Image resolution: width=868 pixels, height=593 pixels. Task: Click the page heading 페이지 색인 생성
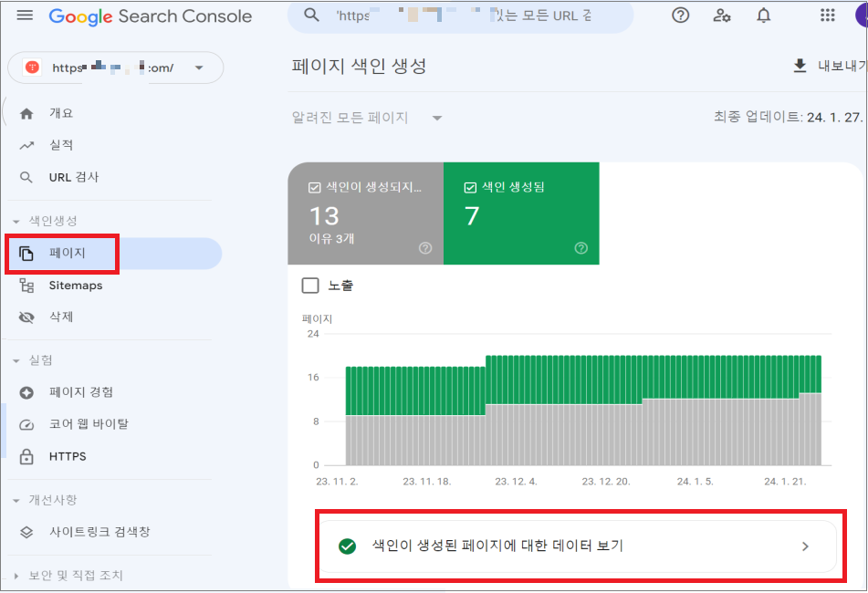[359, 67]
